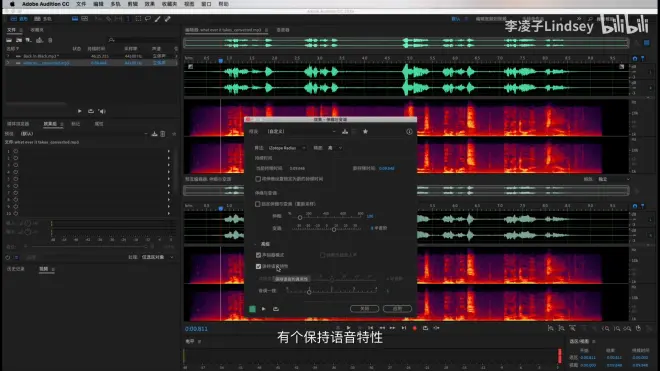The width and height of the screenshot is (660, 371).
Task: Switch to Multitrack editor view
Action: pyautogui.click(x=43, y=19)
